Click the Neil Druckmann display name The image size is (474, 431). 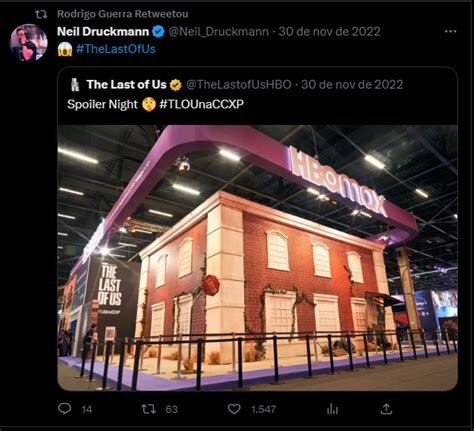[103, 32]
